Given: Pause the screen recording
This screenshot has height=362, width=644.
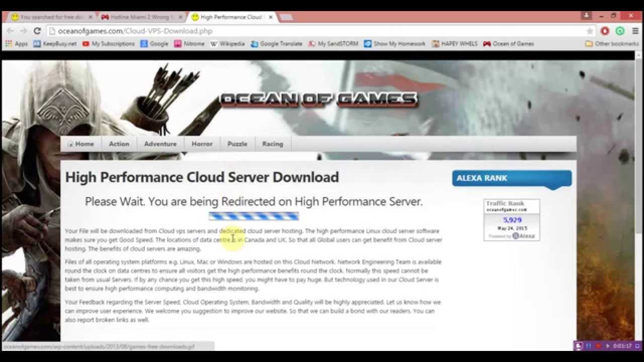Looking at the screenshot, I should (x=589, y=346).
